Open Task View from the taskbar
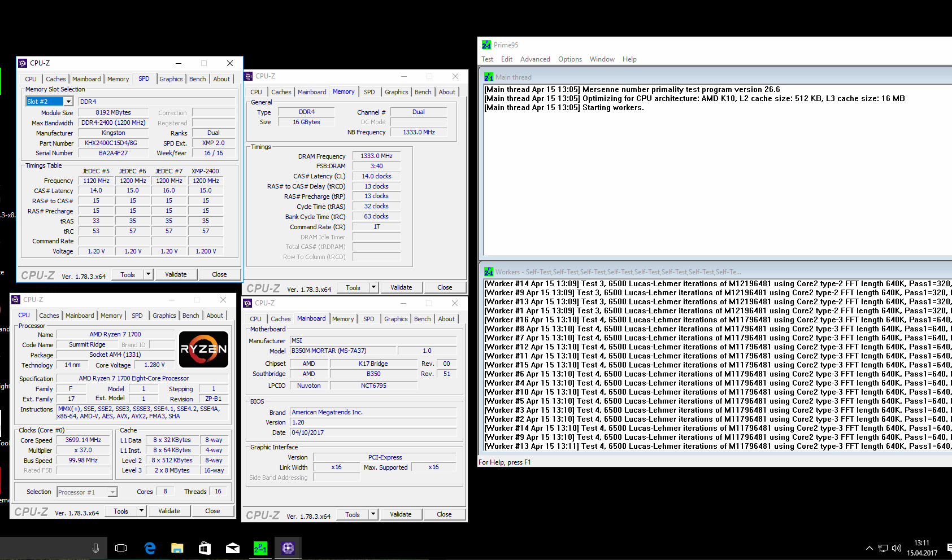 coord(121,548)
